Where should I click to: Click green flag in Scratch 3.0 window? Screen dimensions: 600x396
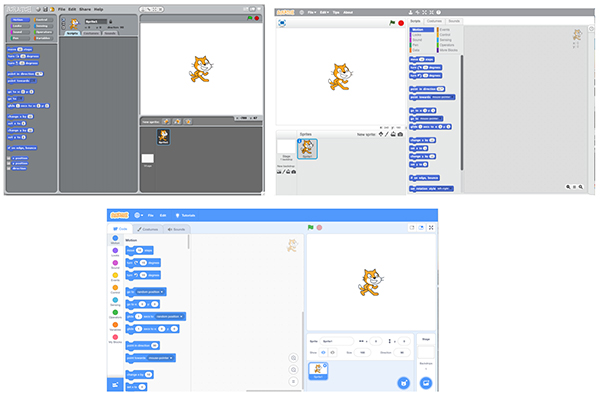310,227
